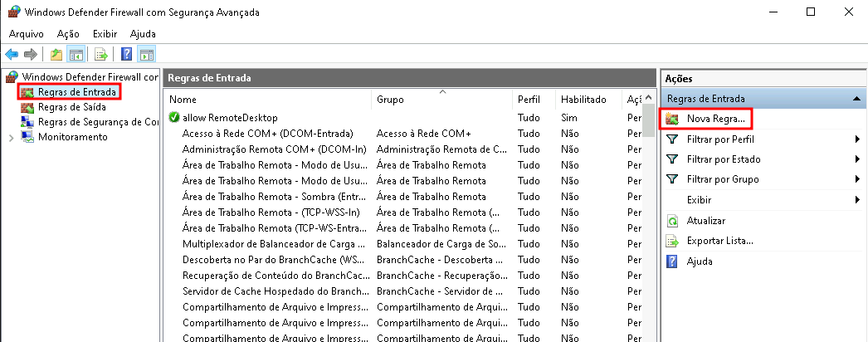Collapse the Regras de Entrada actions section arrow
Screen dimensions: 868x342
tap(856, 99)
